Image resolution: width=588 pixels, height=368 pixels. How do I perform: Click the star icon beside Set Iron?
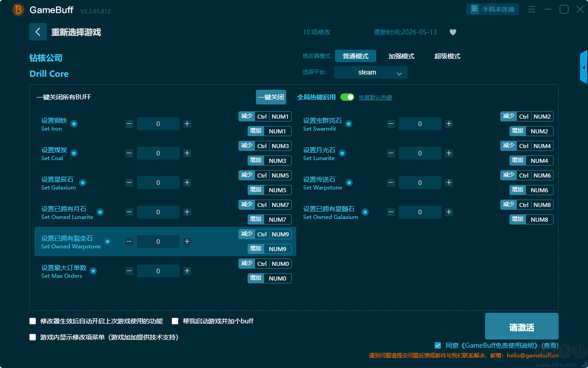74,124
